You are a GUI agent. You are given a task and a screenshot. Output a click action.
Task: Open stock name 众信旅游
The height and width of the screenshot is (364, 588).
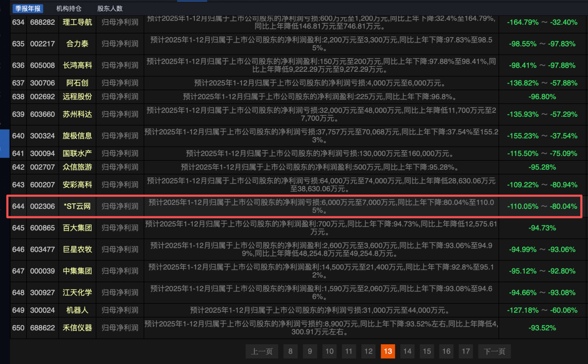tap(77, 167)
